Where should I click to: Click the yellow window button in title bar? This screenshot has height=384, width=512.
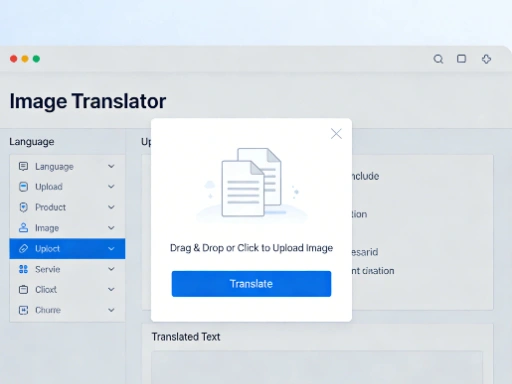tap(25, 59)
